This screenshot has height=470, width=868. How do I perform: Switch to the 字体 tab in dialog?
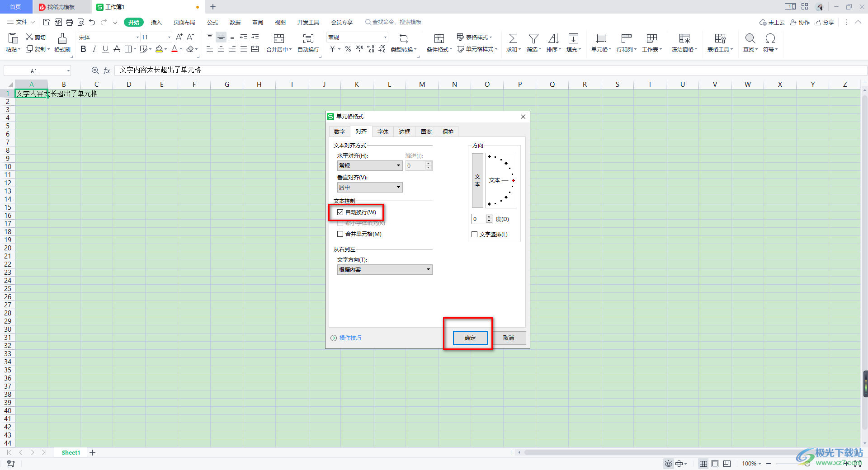click(383, 132)
